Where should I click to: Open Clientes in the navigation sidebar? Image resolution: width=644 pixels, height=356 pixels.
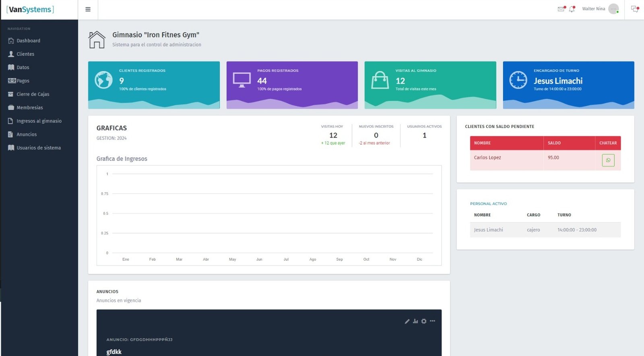coord(25,54)
